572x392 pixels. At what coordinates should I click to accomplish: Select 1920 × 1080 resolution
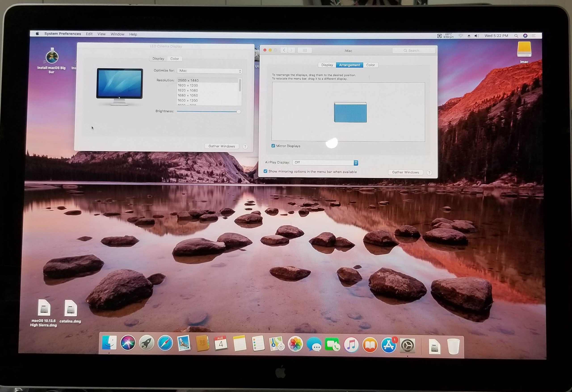[x=188, y=90]
